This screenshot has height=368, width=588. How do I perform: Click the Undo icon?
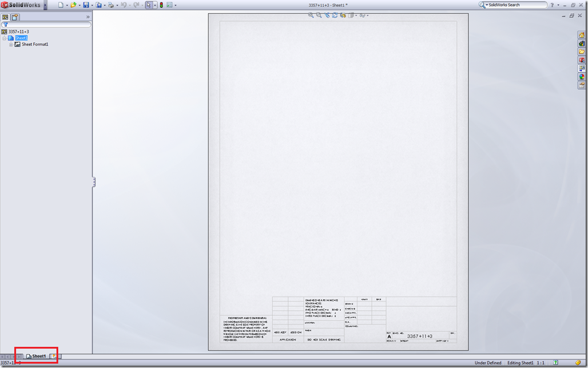click(x=124, y=5)
